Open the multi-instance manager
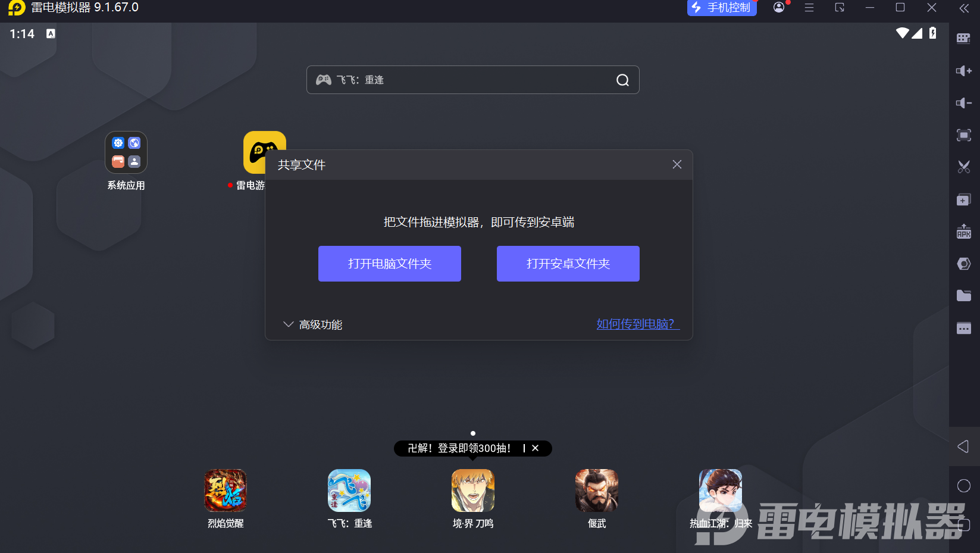980x553 pixels. [x=964, y=199]
